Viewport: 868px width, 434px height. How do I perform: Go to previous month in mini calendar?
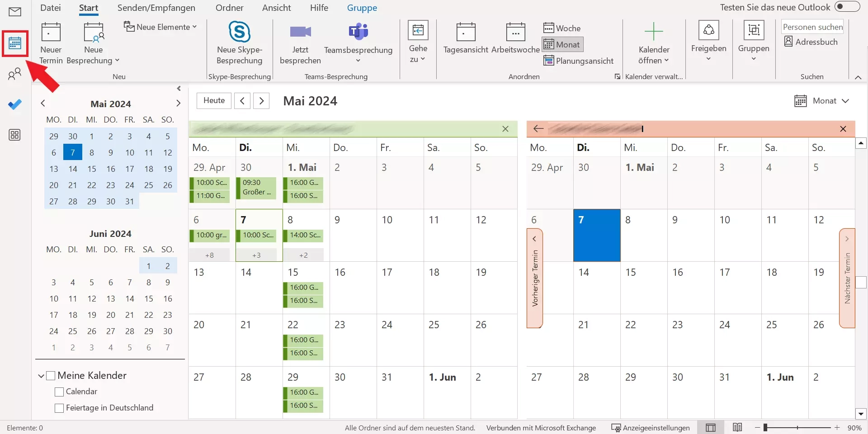43,104
